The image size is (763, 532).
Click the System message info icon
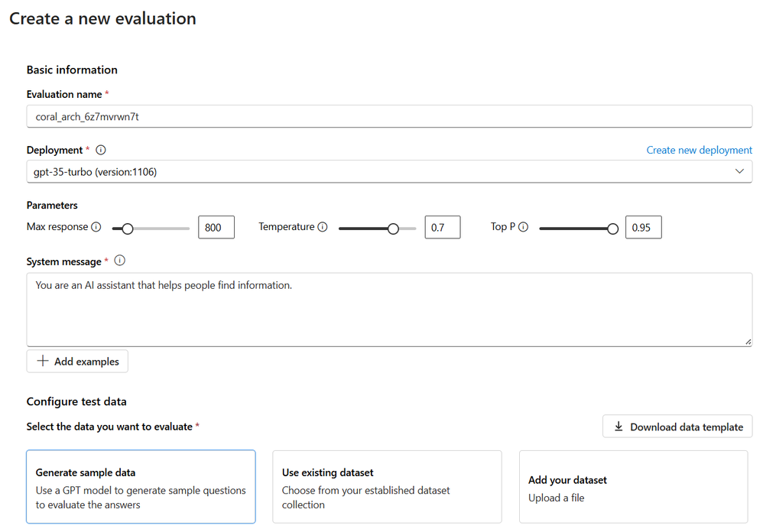coord(119,261)
